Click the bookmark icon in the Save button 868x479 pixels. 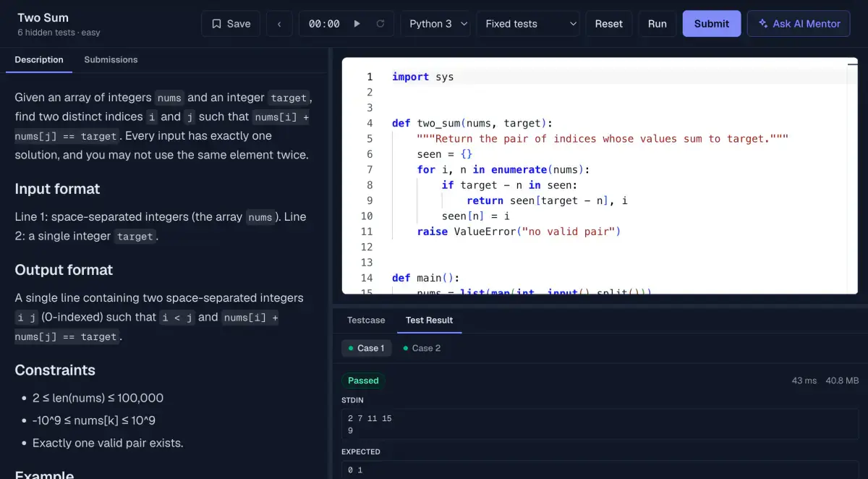point(216,24)
